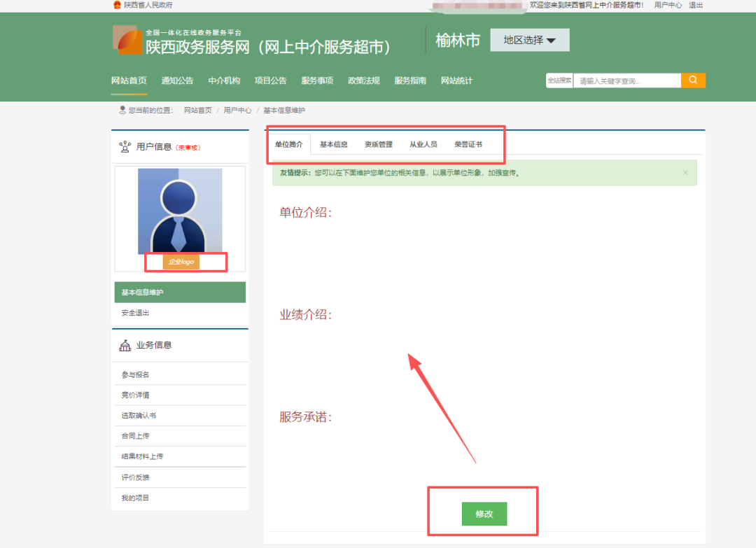Click the Shaanxi government emblem icon
The width and height of the screenshot is (756, 548).
click(x=117, y=5)
